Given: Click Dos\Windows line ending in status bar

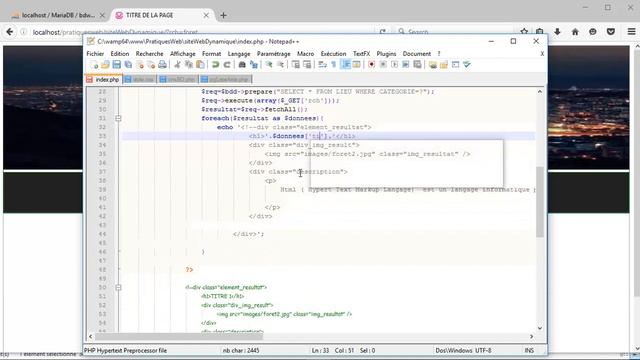Looking at the screenshot, I should [454, 350].
